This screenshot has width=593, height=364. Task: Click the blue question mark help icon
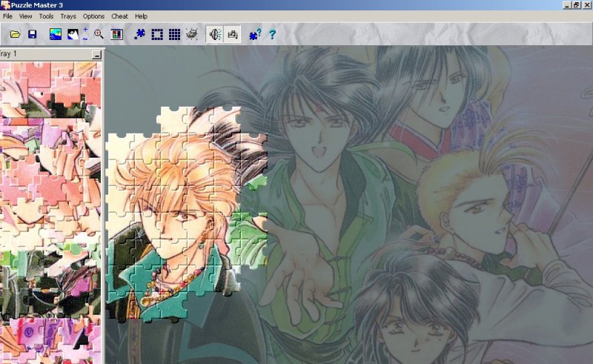click(x=272, y=34)
